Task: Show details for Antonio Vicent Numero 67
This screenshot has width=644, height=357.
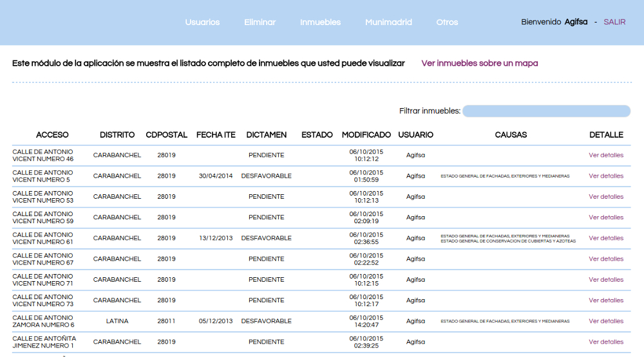Action: (x=606, y=259)
